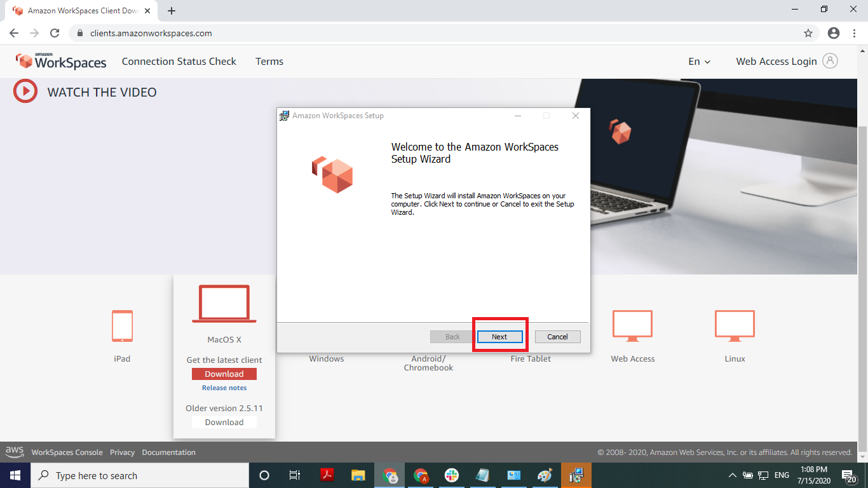Click the user avatar icon beside Web Access Login
The width and height of the screenshot is (868, 488).
click(830, 61)
